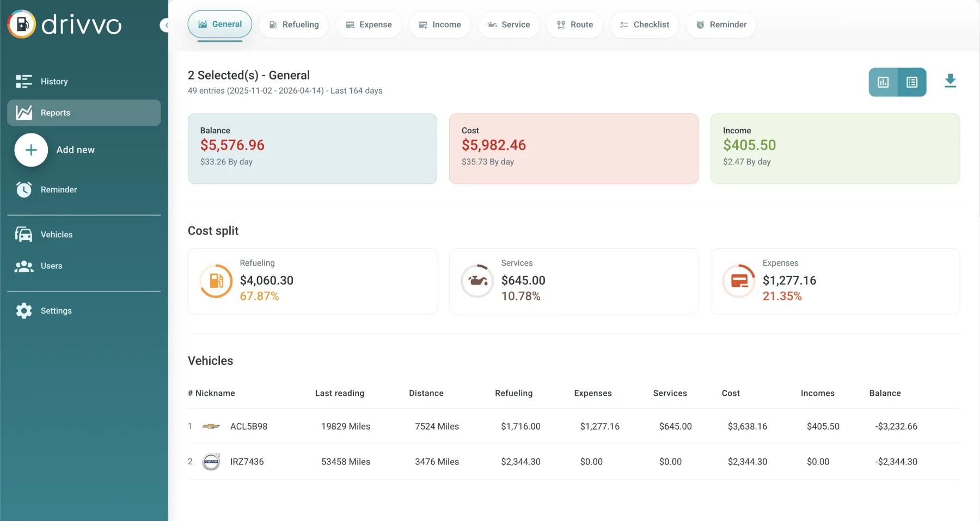Screen dimensions: 980x521
Task: Click the Add new button
Action: click(x=32, y=150)
